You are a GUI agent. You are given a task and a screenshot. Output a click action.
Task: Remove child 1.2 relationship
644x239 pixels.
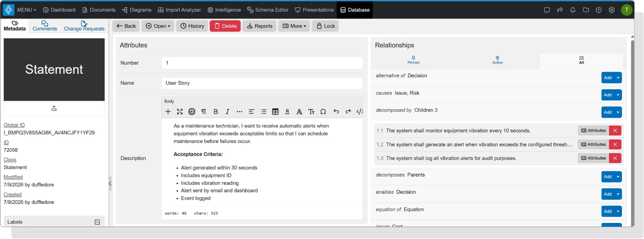coord(615,144)
